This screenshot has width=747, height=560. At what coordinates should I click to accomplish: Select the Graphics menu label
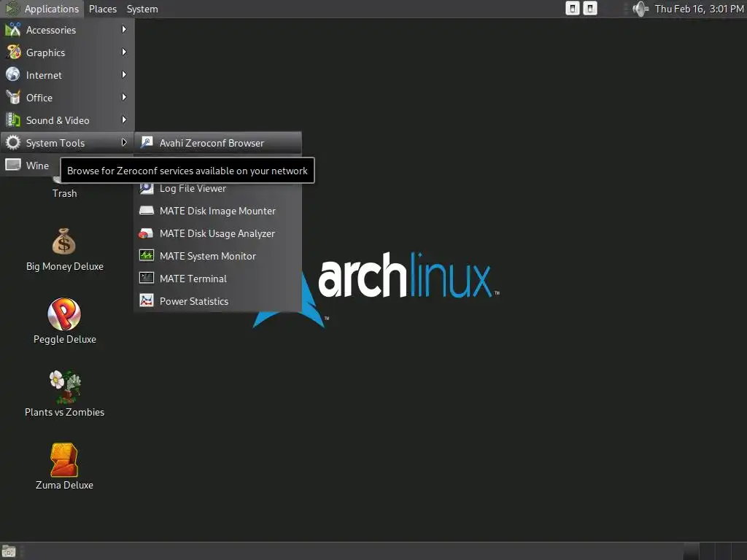point(45,52)
